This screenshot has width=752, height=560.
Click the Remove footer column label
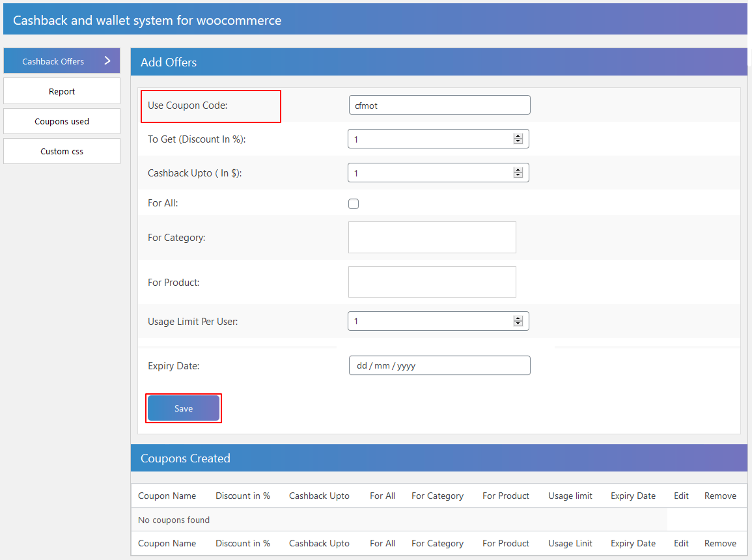click(x=720, y=543)
